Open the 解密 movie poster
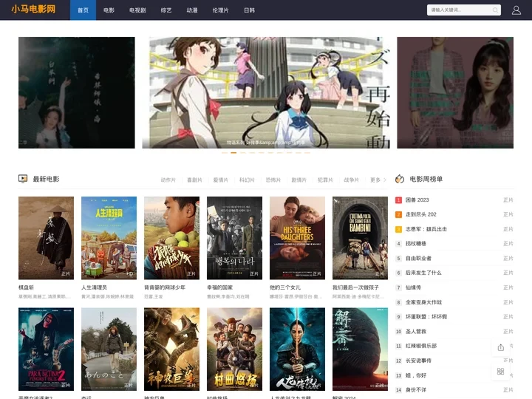The height and width of the screenshot is (399, 532). (x=360, y=349)
